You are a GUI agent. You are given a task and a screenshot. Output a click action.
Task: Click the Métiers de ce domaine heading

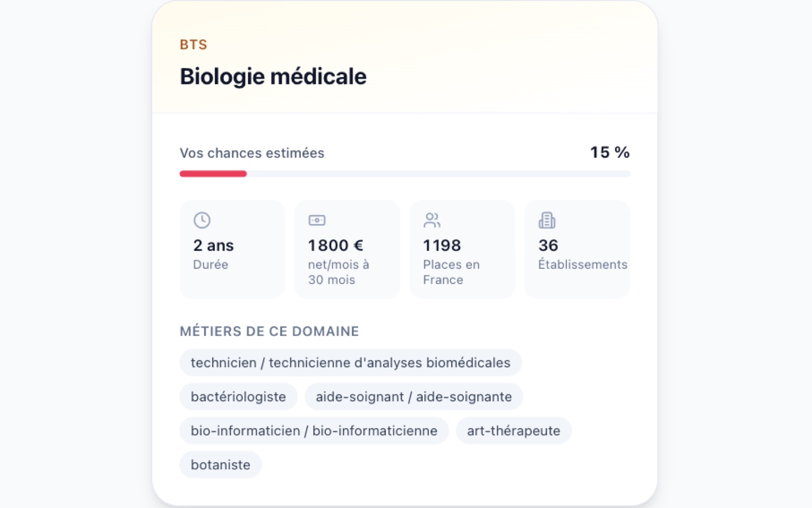pos(269,331)
